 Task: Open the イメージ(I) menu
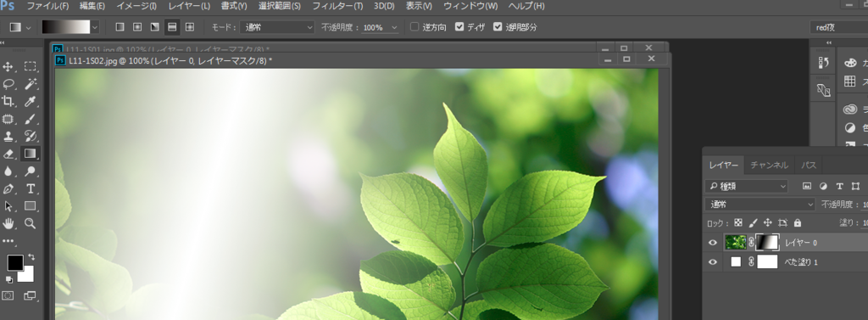136,6
